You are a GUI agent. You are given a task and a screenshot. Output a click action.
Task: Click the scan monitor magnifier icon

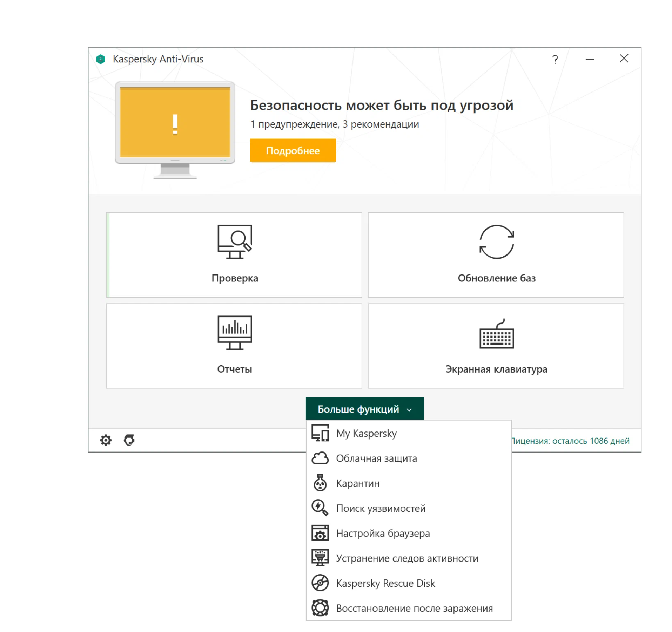tap(235, 242)
